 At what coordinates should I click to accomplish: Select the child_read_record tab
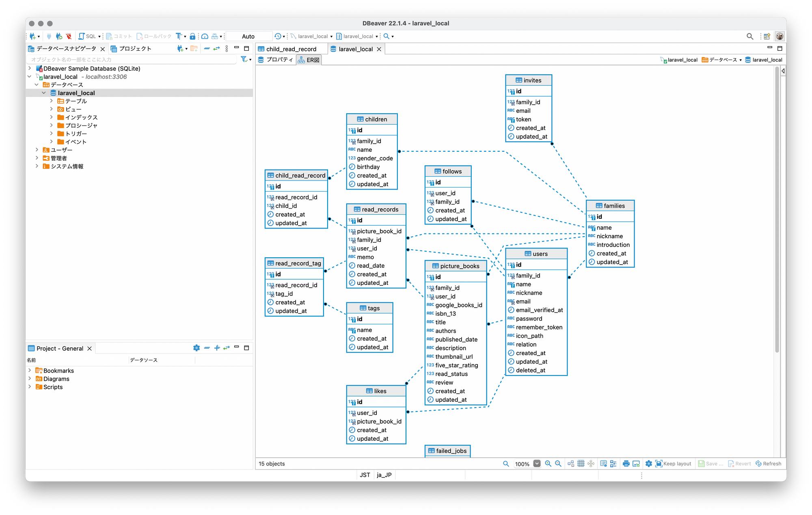[x=291, y=49]
